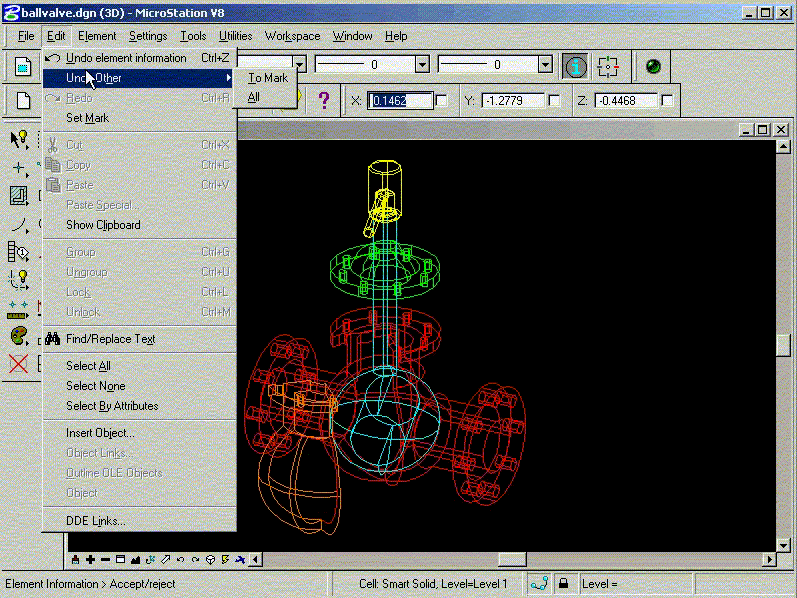This screenshot has width=797, height=598.
Task: Click the X coordinate input field
Action: pos(400,101)
